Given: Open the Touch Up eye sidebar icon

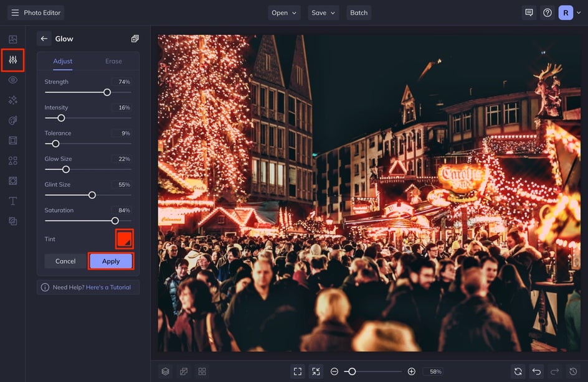Looking at the screenshot, I should (12, 80).
